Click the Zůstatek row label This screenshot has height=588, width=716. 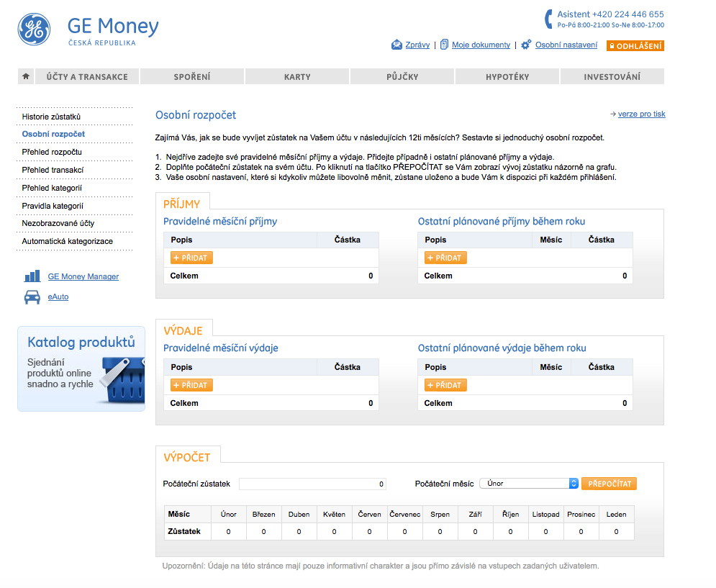(184, 531)
